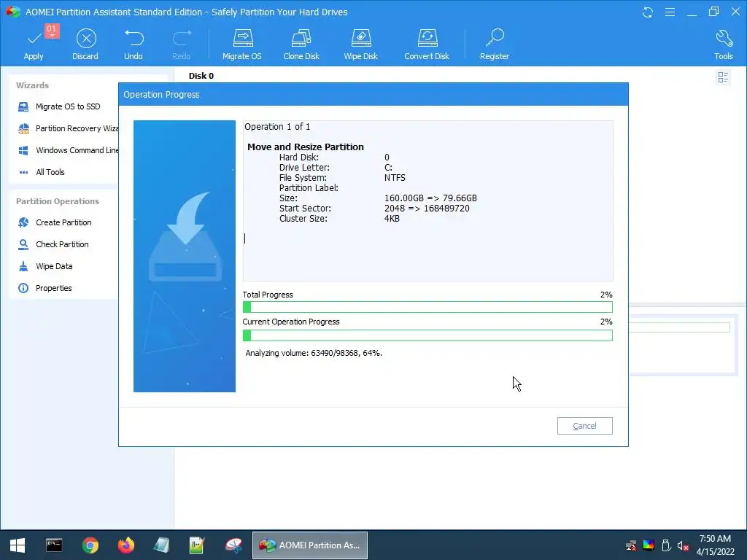Toggle the disk view layout icon
747x560 pixels.
723,77
